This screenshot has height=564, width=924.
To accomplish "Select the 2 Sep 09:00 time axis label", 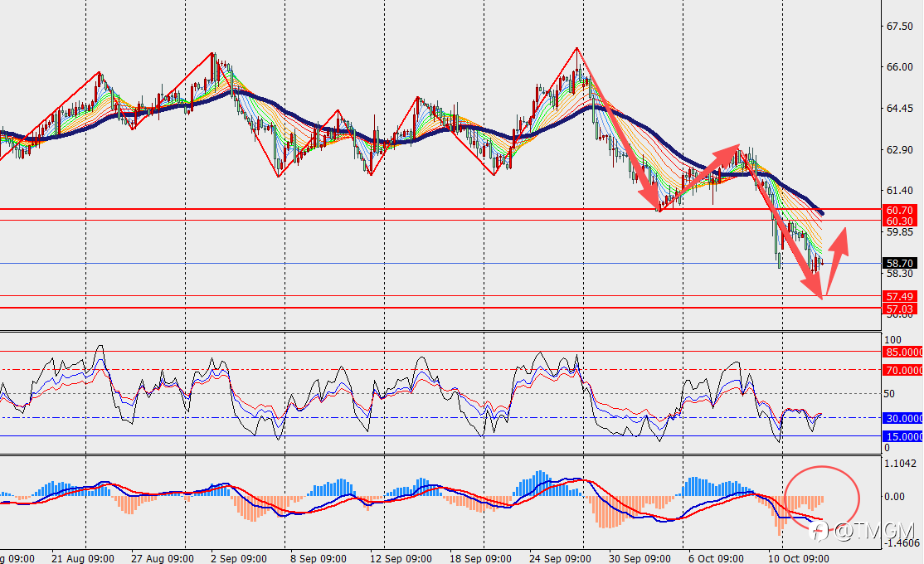I will tap(239, 558).
